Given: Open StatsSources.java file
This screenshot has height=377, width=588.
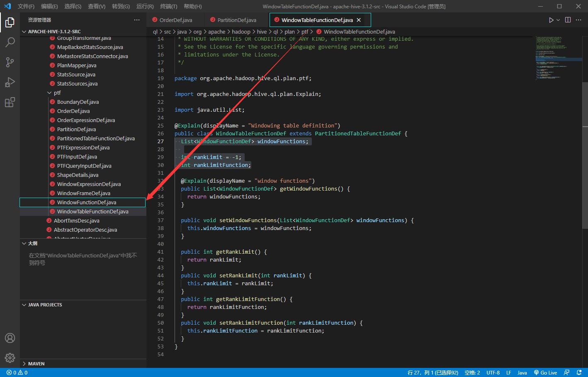Looking at the screenshot, I should pos(83,83).
